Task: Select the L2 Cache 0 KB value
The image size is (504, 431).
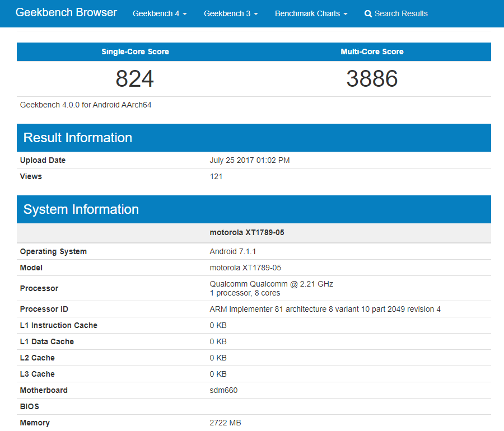Action: (x=218, y=358)
